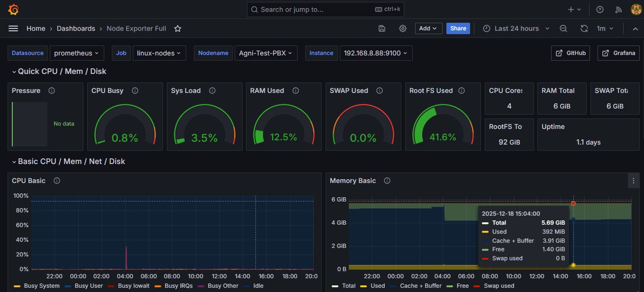Open the Job linux-nodes dropdown

[159, 53]
